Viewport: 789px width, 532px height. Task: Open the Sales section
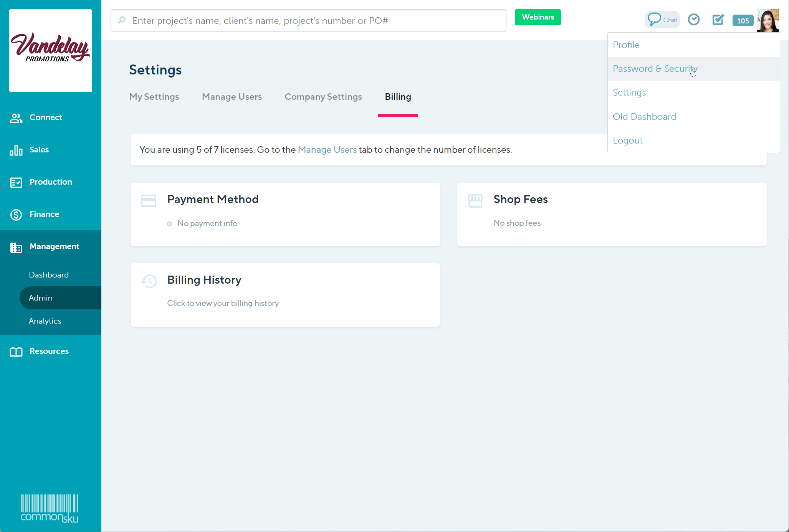(x=39, y=150)
